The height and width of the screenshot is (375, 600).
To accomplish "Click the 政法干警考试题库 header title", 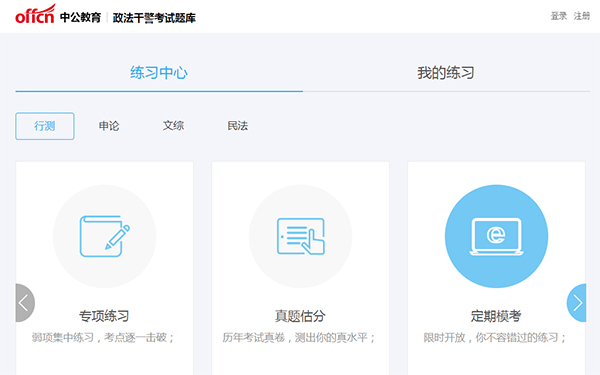I will pos(154,18).
